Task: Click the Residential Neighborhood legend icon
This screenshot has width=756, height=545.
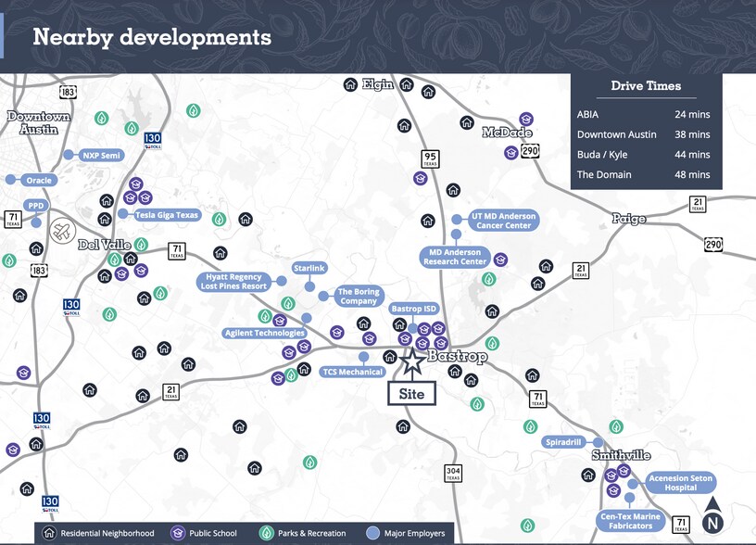Action: (x=50, y=533)
